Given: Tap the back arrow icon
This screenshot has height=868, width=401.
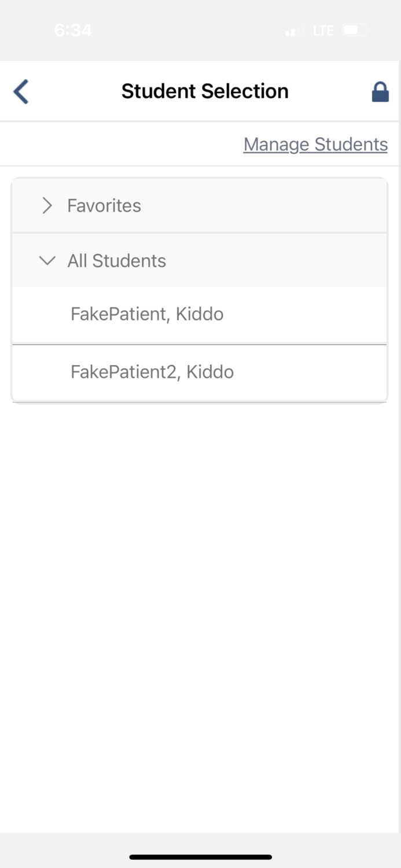Looking at the screenshot, I should coord(21,91).
